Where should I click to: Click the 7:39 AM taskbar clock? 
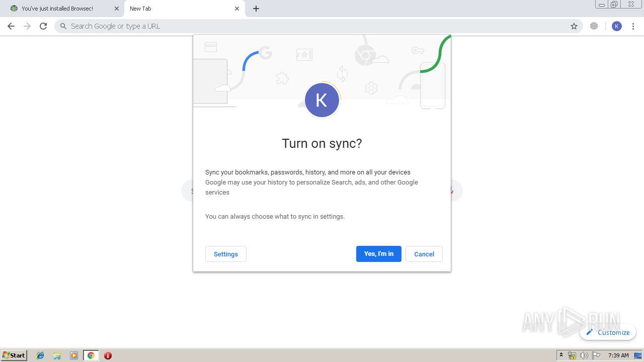pos(618,355)
